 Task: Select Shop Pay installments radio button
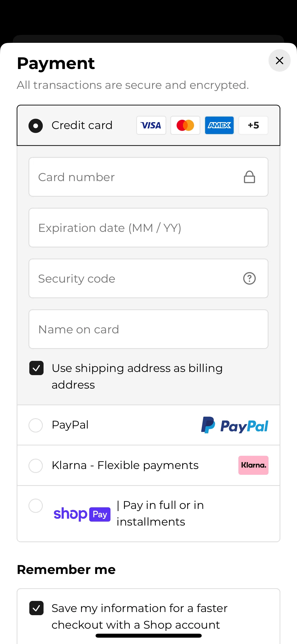pyautogui.click(x=36, y=505)
